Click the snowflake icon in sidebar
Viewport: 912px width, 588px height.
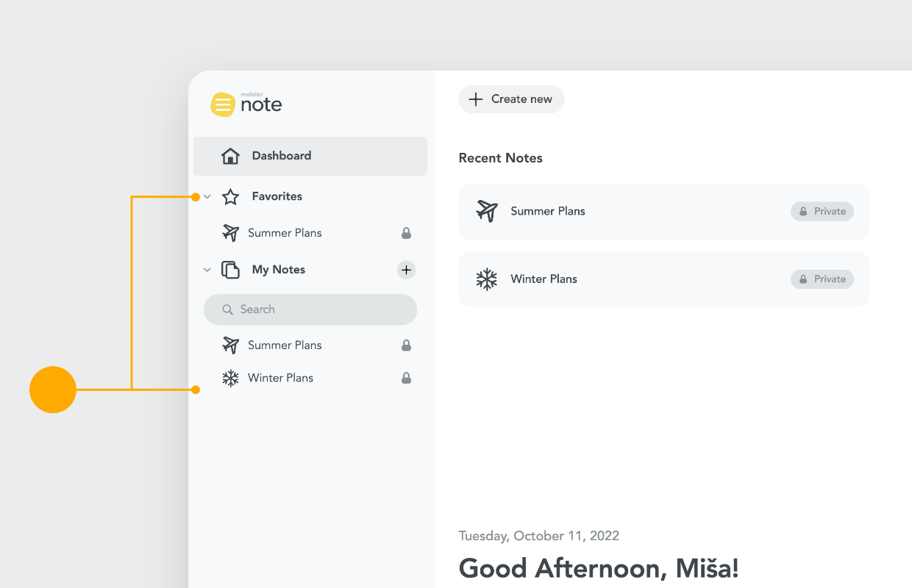(231, 379)
